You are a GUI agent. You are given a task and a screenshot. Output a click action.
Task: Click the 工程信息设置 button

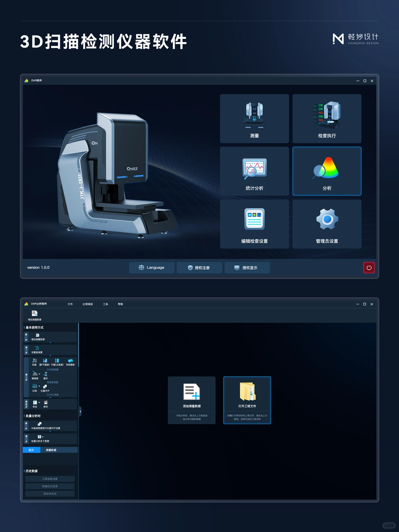50,479
